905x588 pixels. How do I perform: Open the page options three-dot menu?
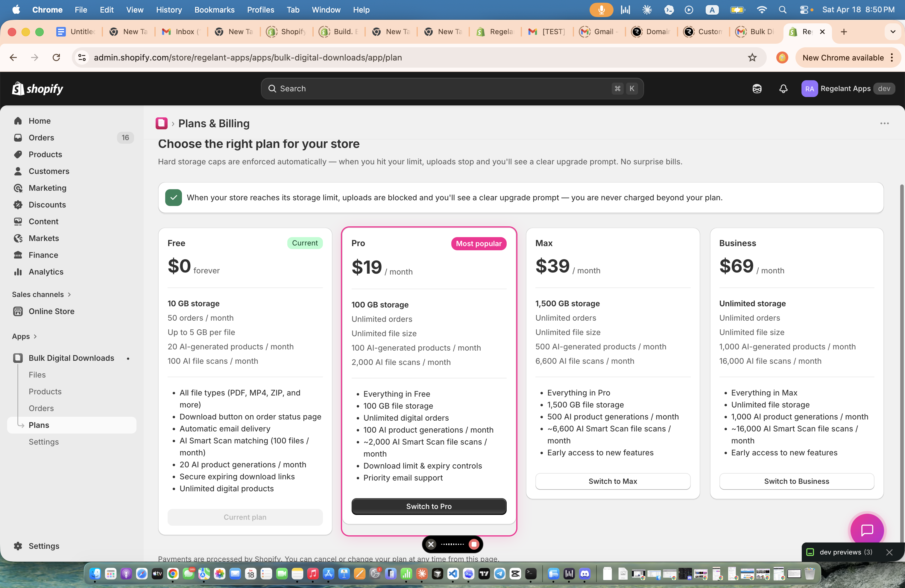coord(884,123)
